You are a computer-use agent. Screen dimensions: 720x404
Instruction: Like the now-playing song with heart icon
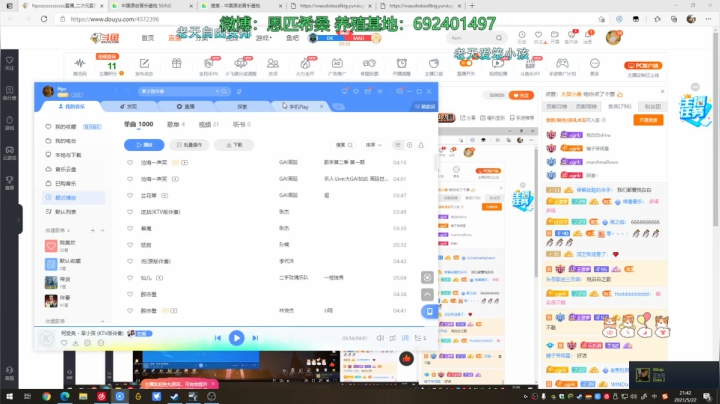point(64,343)
